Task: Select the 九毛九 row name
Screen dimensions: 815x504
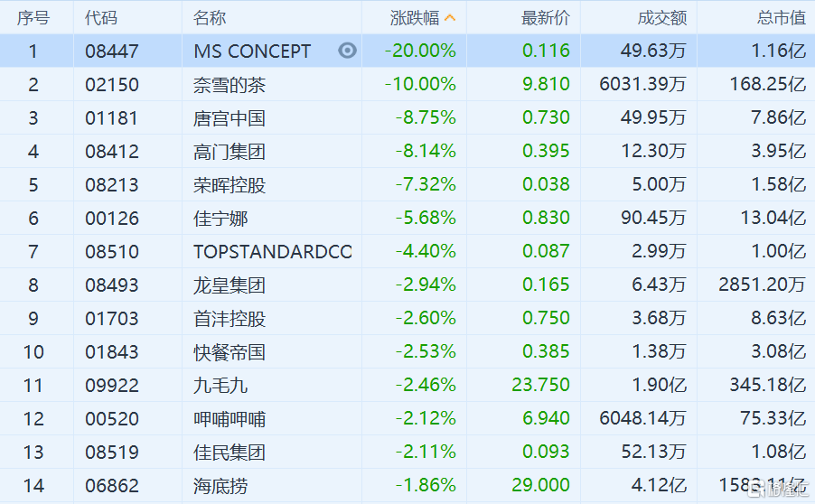Action: tap(220, 386)
